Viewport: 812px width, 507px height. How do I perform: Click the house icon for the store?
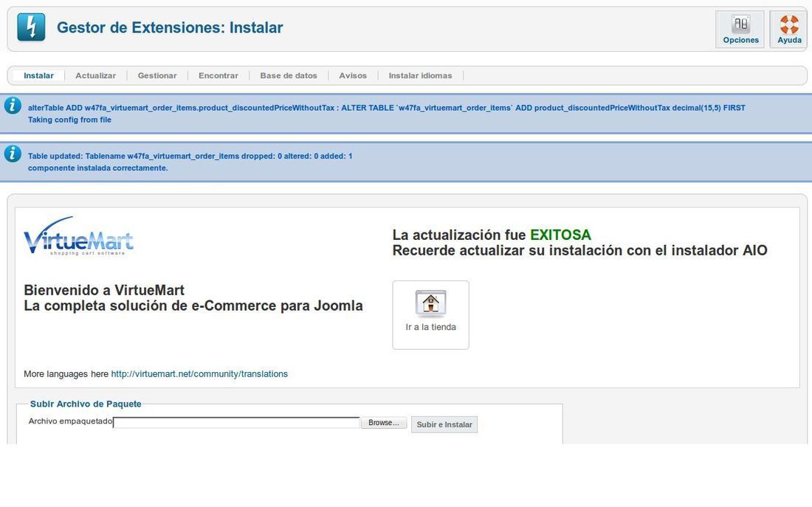tap(430, 303)
